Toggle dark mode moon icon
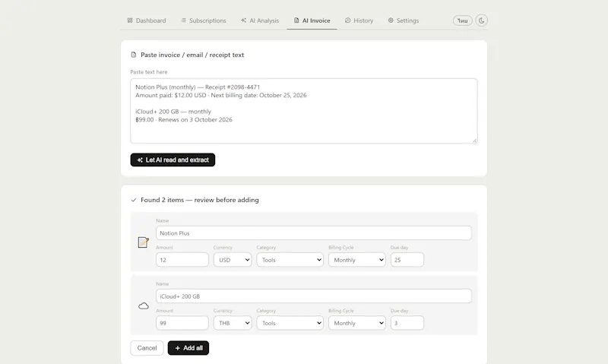608x364 pixels. [x=481, y=21]
